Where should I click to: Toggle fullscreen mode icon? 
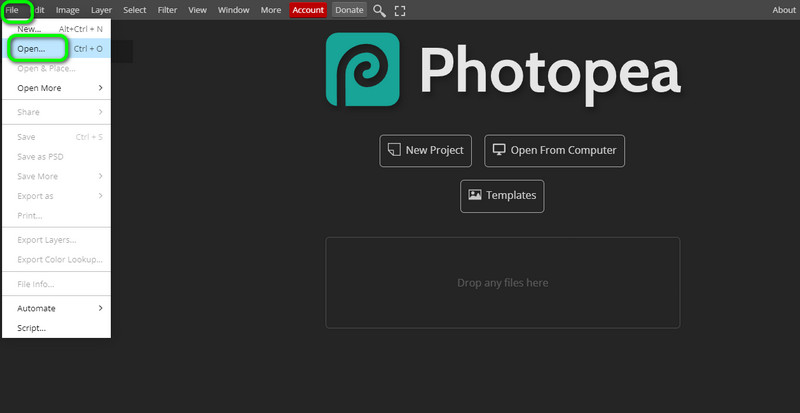pos(400,10)
